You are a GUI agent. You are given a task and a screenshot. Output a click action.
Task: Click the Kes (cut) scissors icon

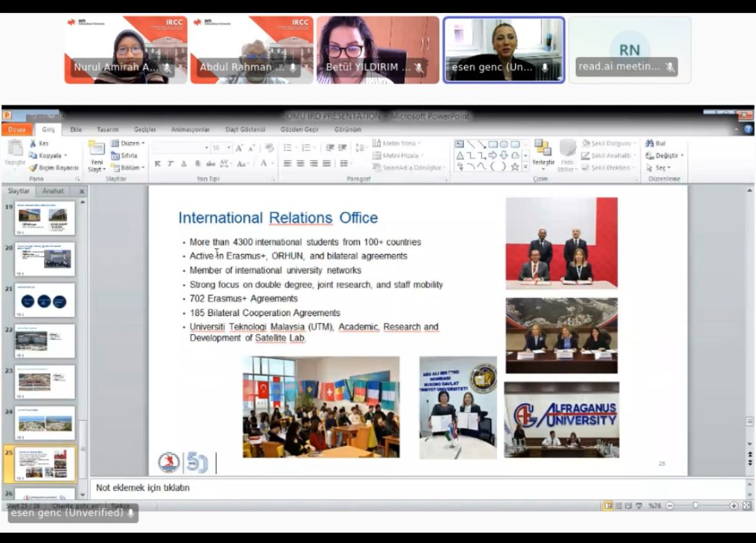[33, 144]
